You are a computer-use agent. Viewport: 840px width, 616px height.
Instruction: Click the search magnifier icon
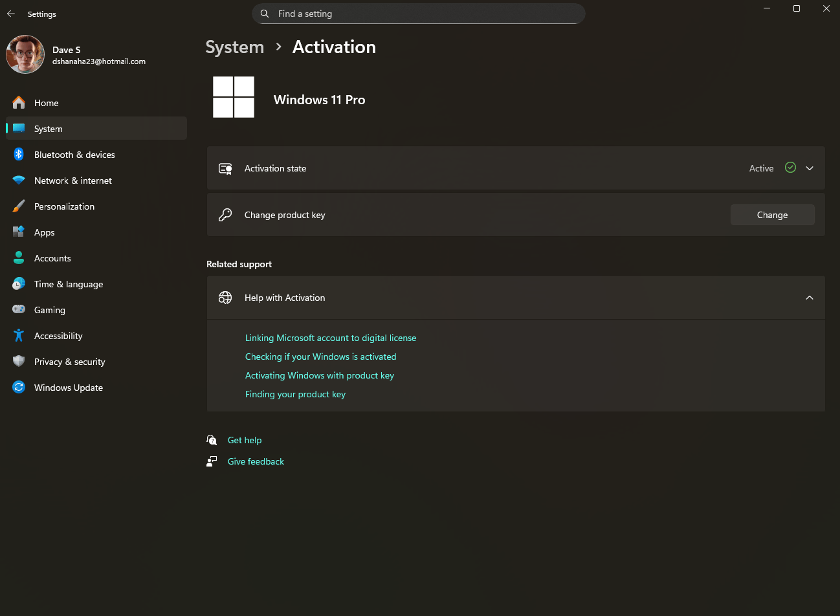pos(265,14)
